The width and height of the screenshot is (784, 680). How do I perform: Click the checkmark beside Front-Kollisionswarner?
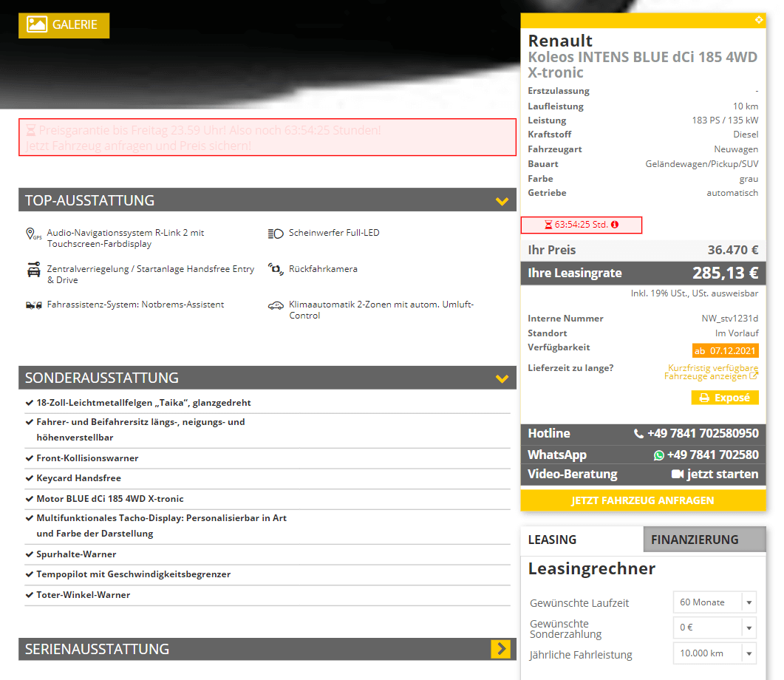coord(30,458)
